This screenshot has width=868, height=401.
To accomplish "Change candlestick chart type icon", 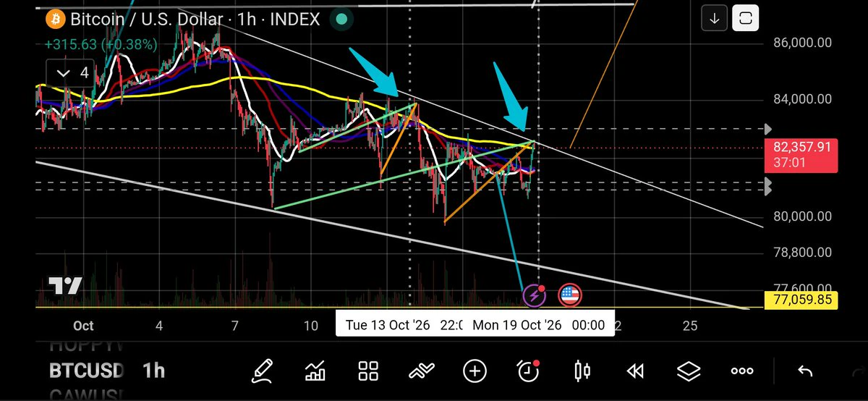I will pyautogui.click(x=582, y=371).
